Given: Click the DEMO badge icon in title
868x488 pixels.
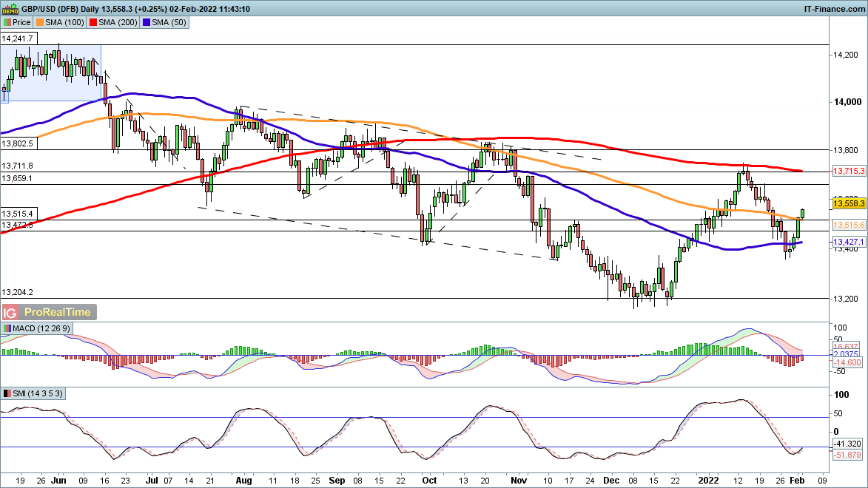Looking at the screenshot, I should (10, 9).
